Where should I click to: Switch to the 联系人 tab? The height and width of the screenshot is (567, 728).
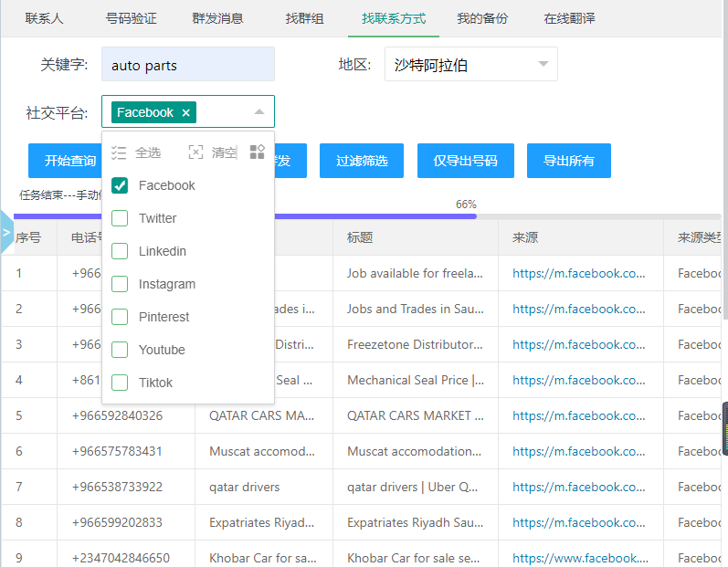point(44,18)
